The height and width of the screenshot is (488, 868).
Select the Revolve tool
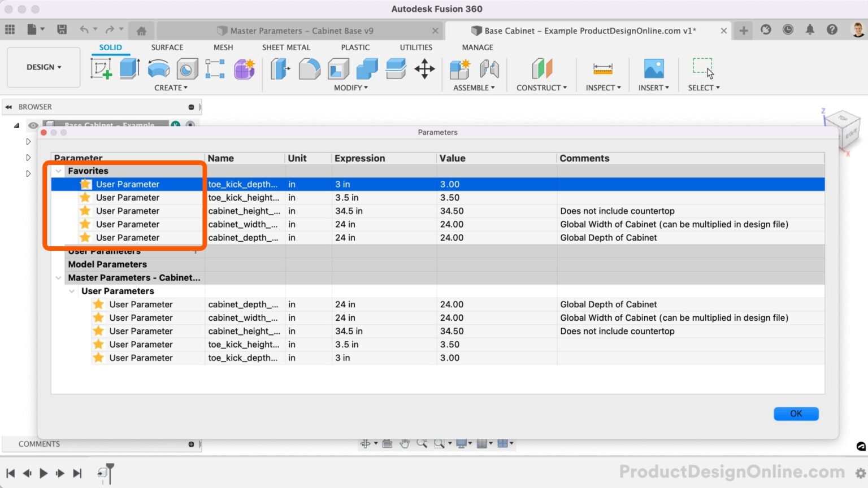click(159, 68)
